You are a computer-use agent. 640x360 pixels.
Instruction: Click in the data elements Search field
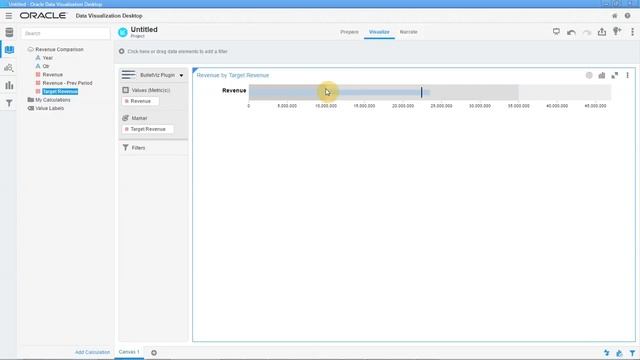coord(66,33)
